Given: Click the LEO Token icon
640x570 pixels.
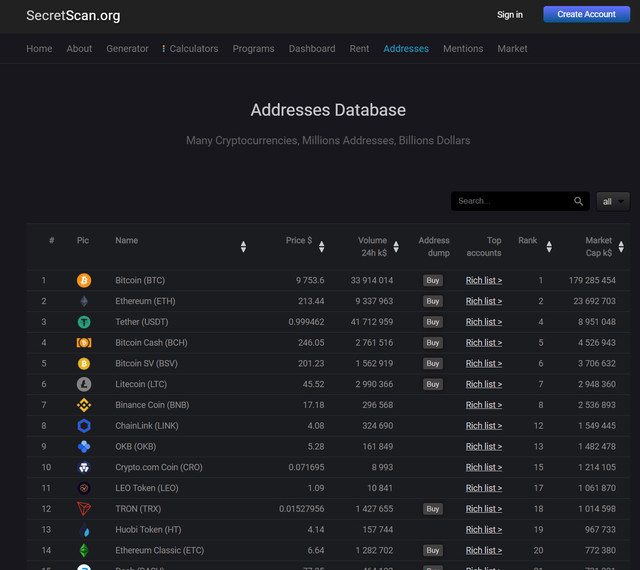Looking at the screenshot, I should [84, 488].
